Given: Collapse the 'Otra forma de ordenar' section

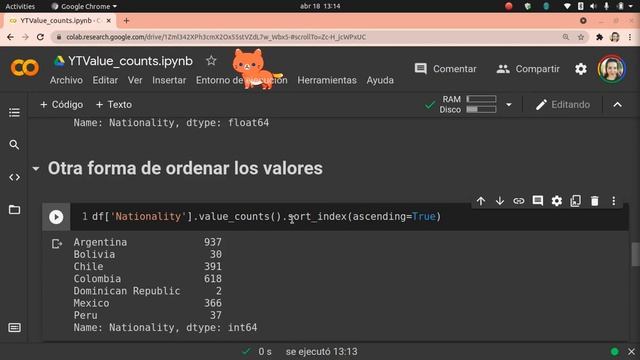Looking at the screenshot, I should click(36, 168).
